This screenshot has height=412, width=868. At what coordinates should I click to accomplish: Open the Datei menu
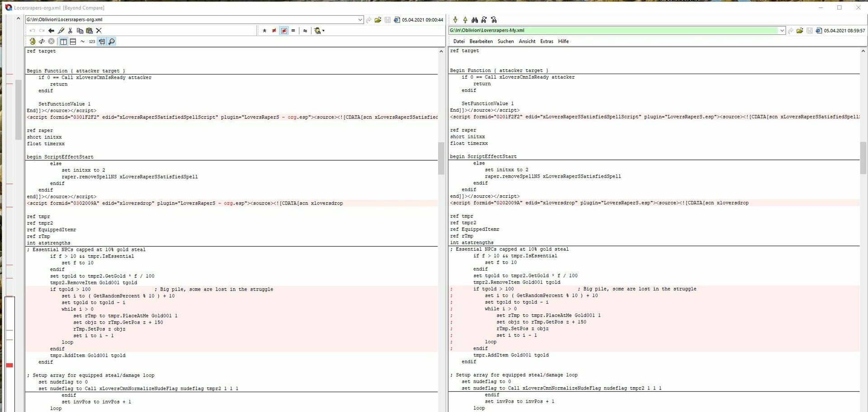pyautogui.click(x=459, y=41)
